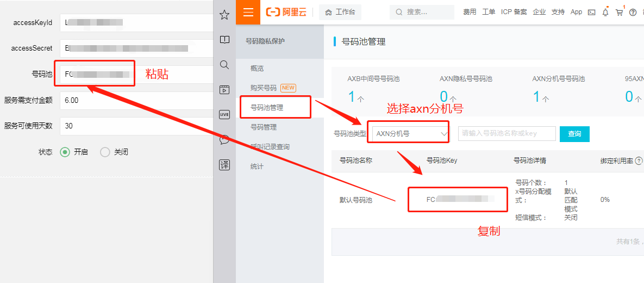Click the favorites star sidebar icon
644x283 pixels.
(x=224, y=15)
